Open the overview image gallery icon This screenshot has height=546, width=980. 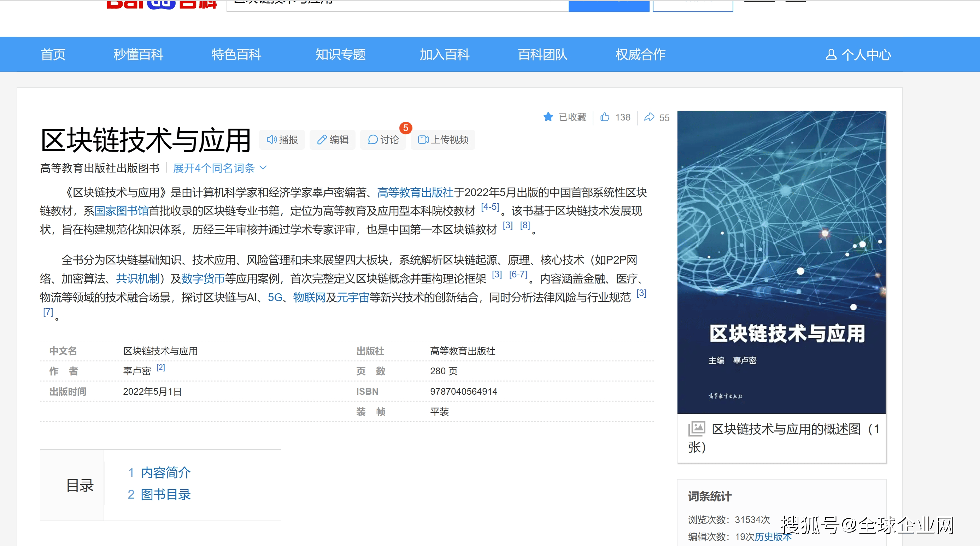click(x=697, y=429)
